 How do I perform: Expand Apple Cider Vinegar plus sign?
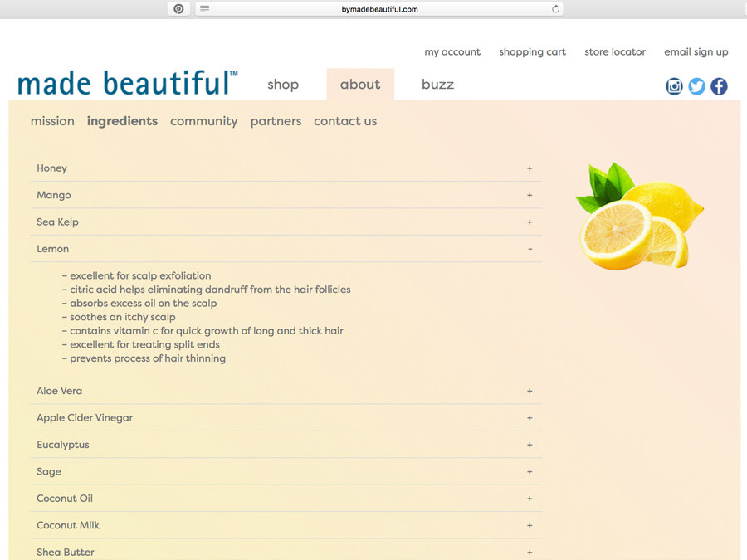coord(530,418)
